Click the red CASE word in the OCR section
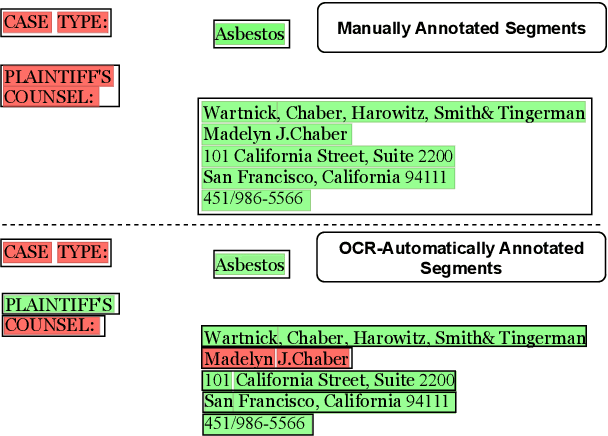608x436 pixels. click(27, 252)
